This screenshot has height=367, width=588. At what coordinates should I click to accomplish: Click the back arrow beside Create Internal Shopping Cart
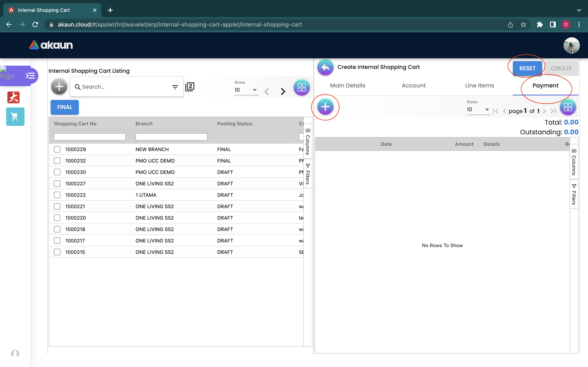[x=325, y=67]
